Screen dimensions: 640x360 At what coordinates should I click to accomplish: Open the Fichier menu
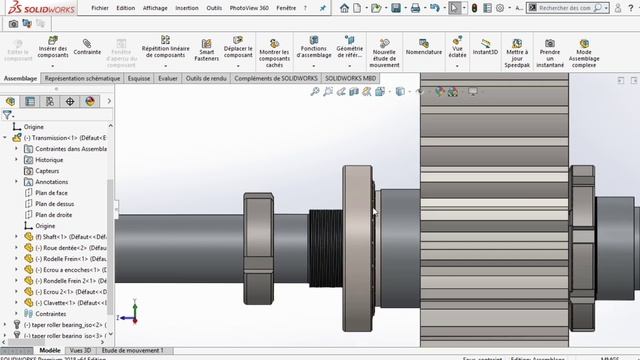(100, 8)
